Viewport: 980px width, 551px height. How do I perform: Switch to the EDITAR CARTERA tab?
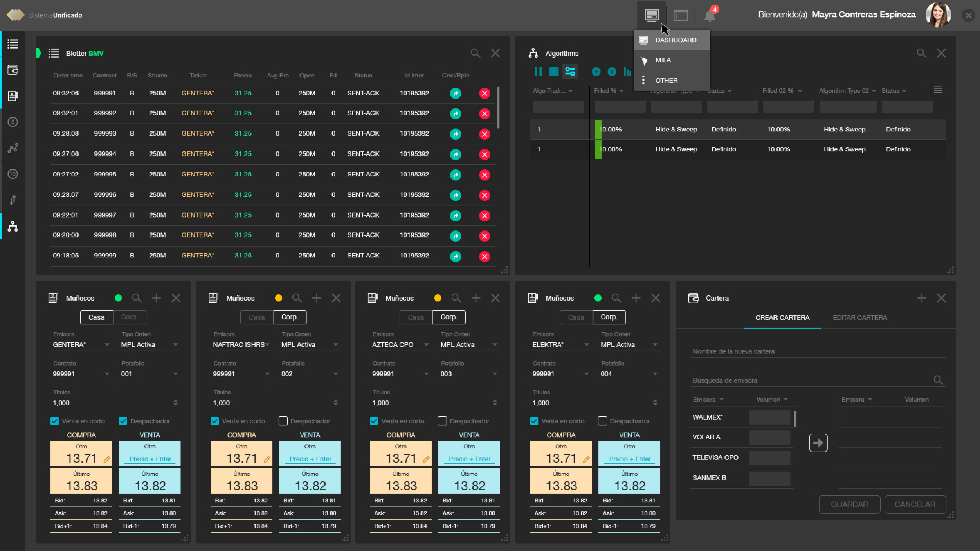click(859, 318)
